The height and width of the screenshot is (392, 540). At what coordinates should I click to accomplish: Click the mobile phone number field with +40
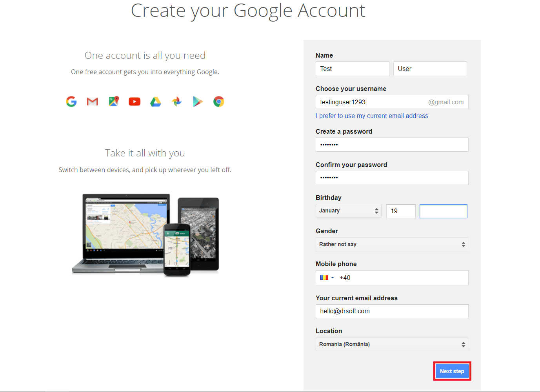pos(392,278)
